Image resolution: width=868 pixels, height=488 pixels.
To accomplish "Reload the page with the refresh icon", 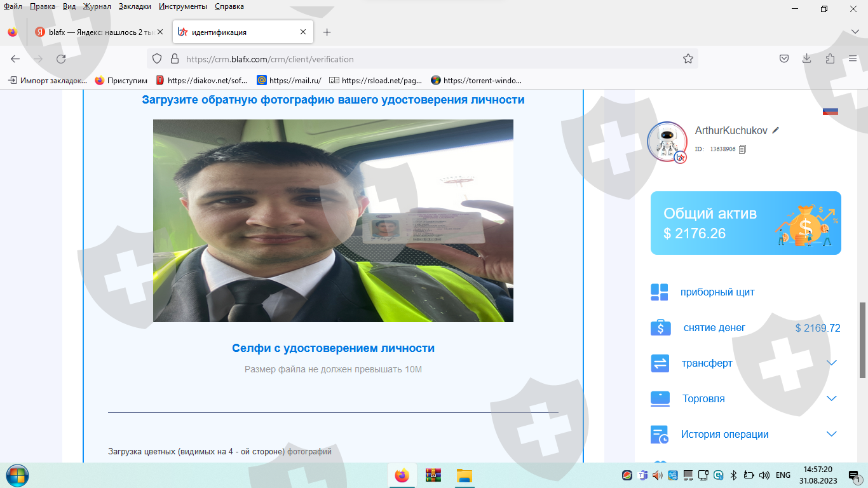I will 61,59.
